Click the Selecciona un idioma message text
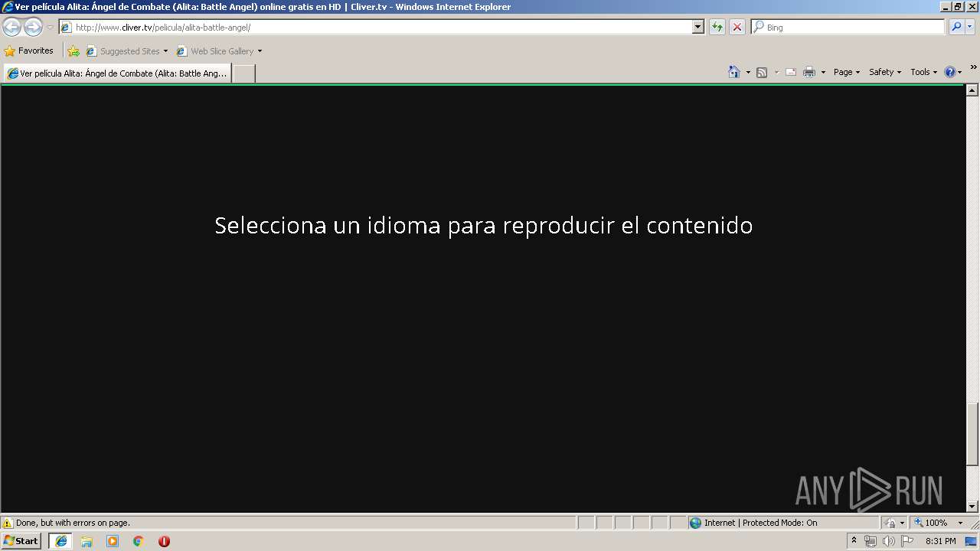 coord(483,225)
